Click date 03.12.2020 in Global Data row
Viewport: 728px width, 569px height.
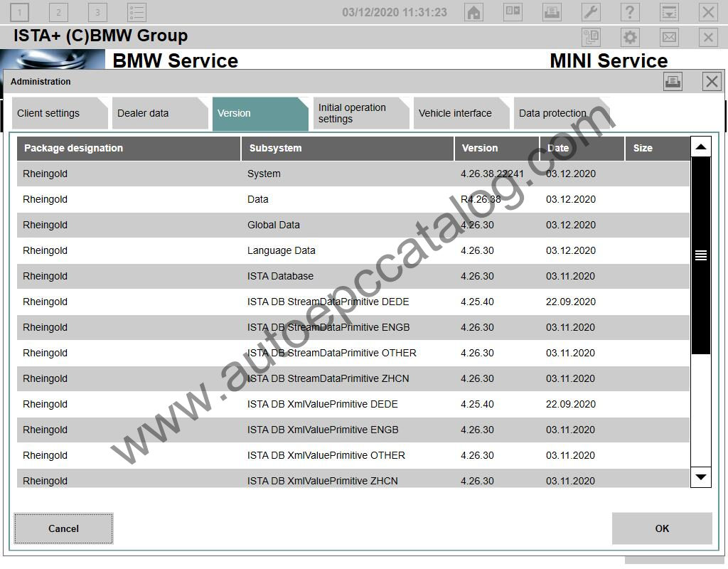click(x=571, y=225)
